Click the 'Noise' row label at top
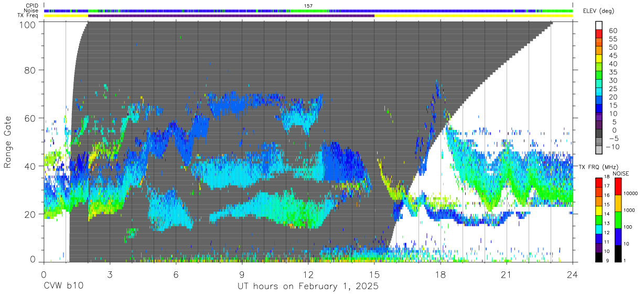 pos(32,10)
